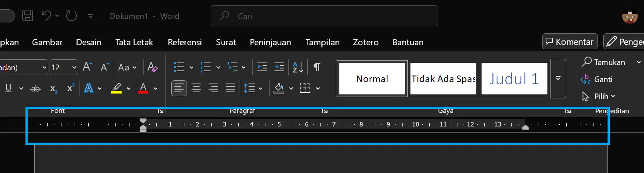
Task: Toggle bullet list
Action: pos(179,67)
